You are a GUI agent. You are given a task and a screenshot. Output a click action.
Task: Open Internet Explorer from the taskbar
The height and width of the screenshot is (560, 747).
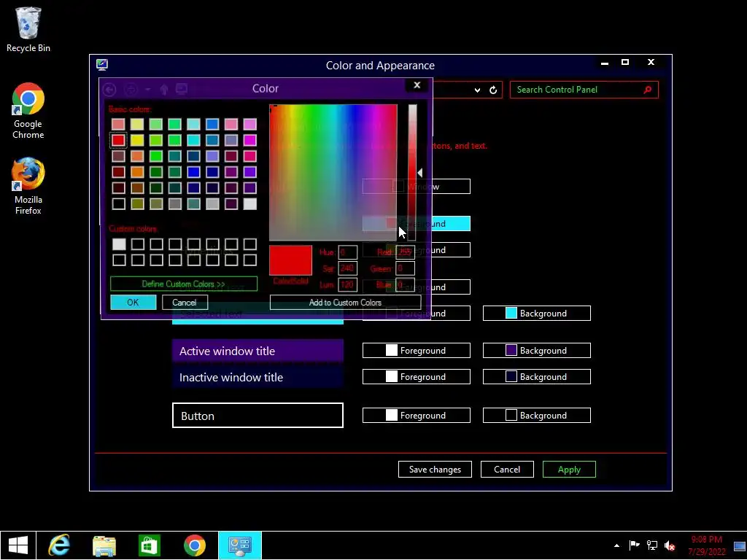pyautogui.click(x=59, y=545)
